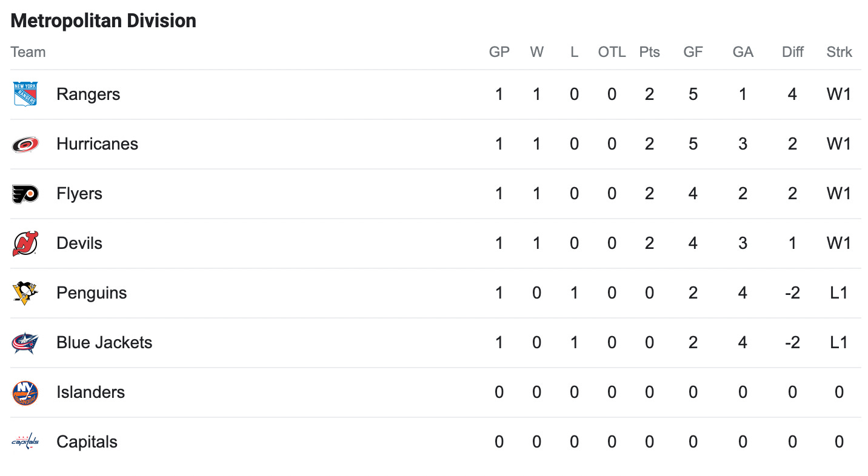Click the Philadelphia Flyers logo
This screenshot has height=476, width=868.
25,194
